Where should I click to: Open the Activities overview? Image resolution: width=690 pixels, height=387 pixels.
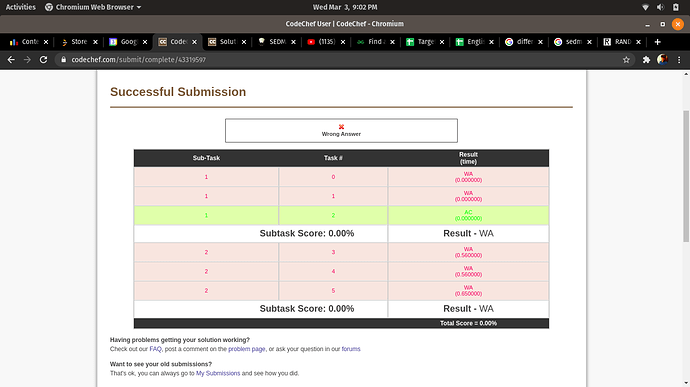tap(20, 7)
